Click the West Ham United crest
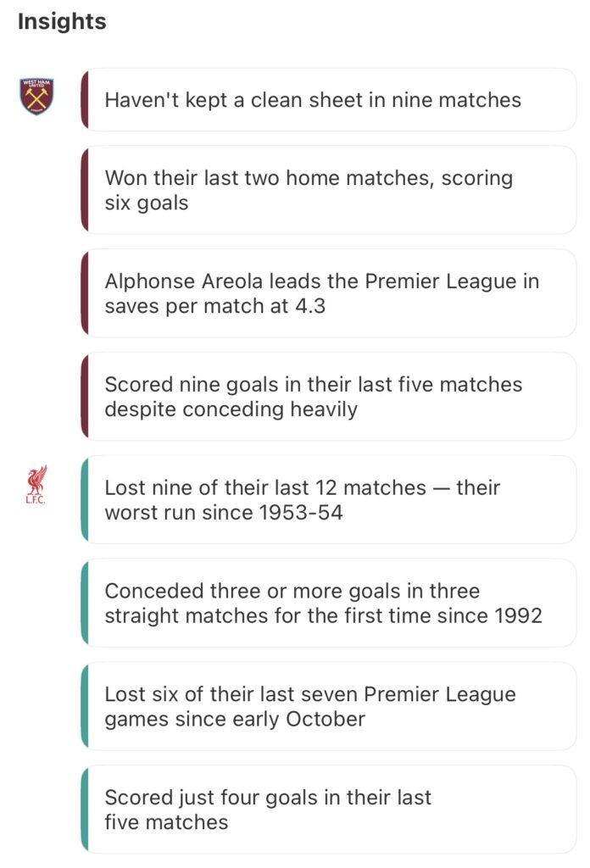 click(36, 97)
